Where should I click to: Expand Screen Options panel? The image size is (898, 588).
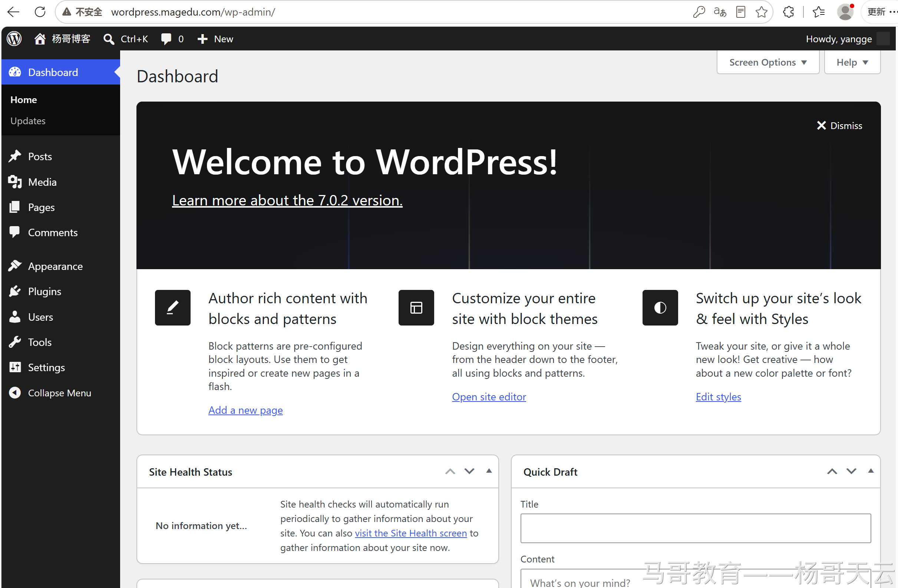click(x=768, y=62)
